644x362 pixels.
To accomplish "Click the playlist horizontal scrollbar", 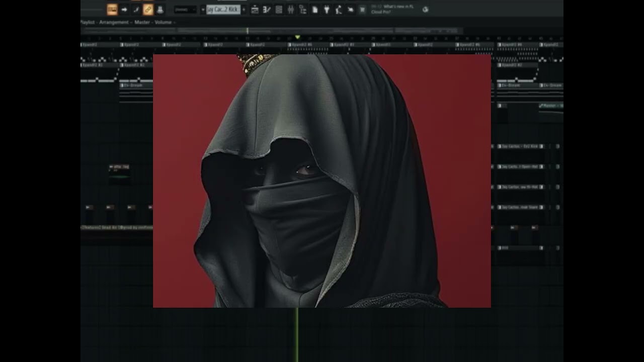I will click(x=272, y=31).
